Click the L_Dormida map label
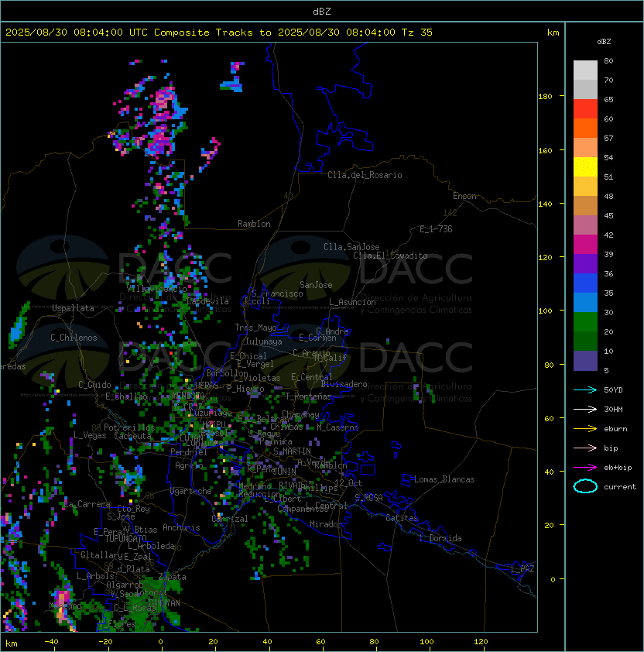644x652 pixels. [440, 538]
